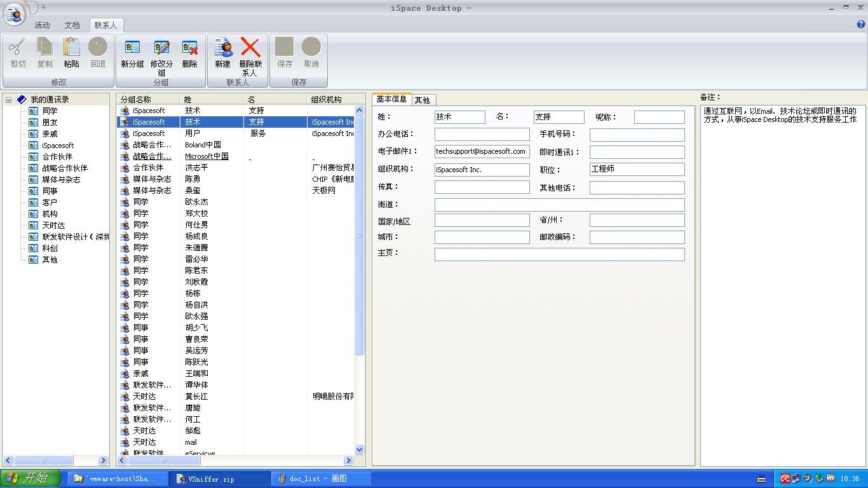Click the Windows 开始 start button
This screenshot has width=868, height=488.
(31, 478)
